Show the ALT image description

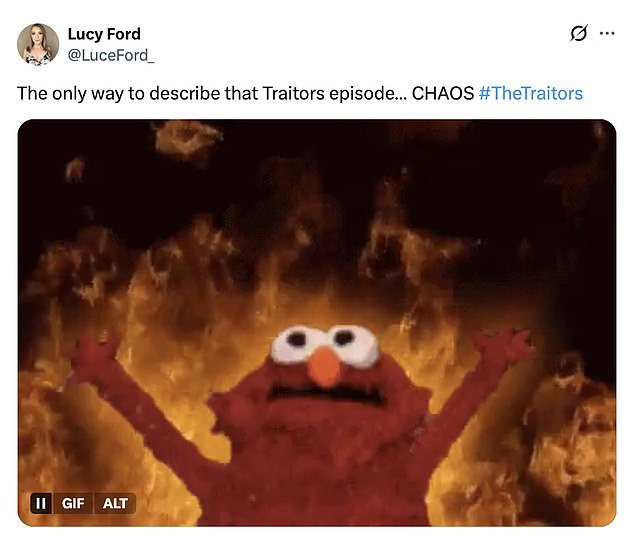[115, 503]
